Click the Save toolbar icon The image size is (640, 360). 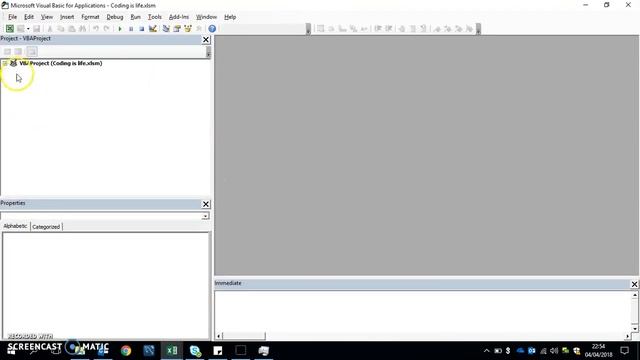tap(37, 29)
